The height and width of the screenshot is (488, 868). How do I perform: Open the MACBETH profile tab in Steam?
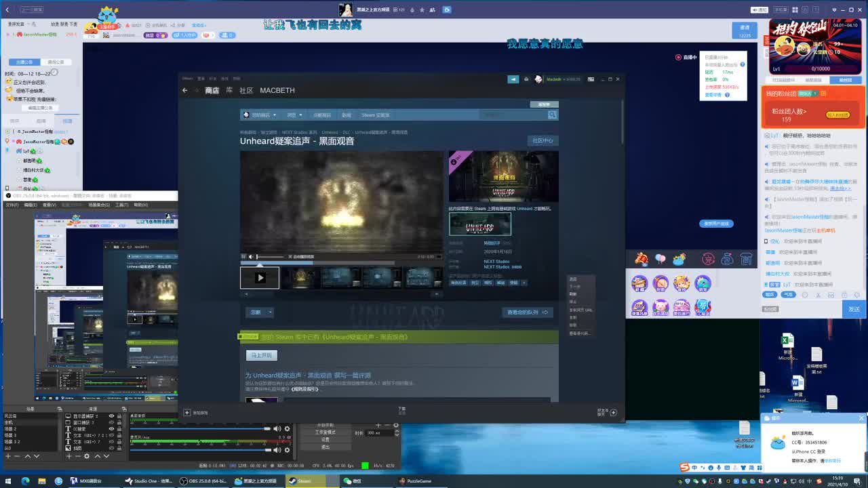tap(277, 90)
